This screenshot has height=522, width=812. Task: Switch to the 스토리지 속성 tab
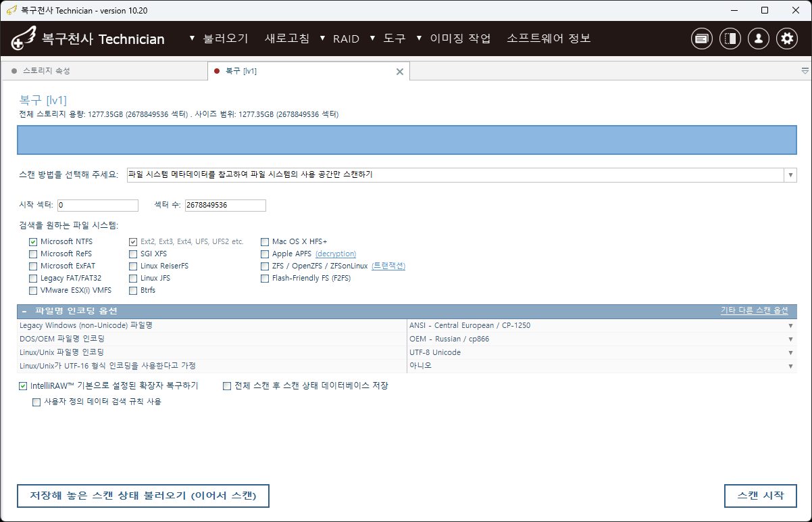[x=104, y=71]
